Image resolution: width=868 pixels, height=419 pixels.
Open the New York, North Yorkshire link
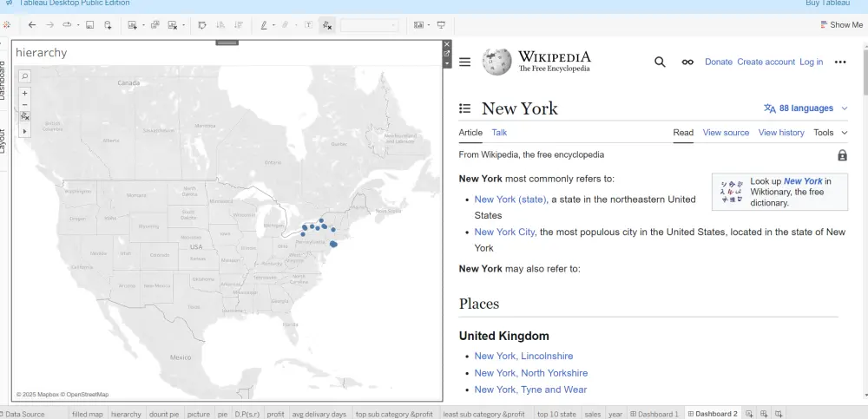coord(531,373)
